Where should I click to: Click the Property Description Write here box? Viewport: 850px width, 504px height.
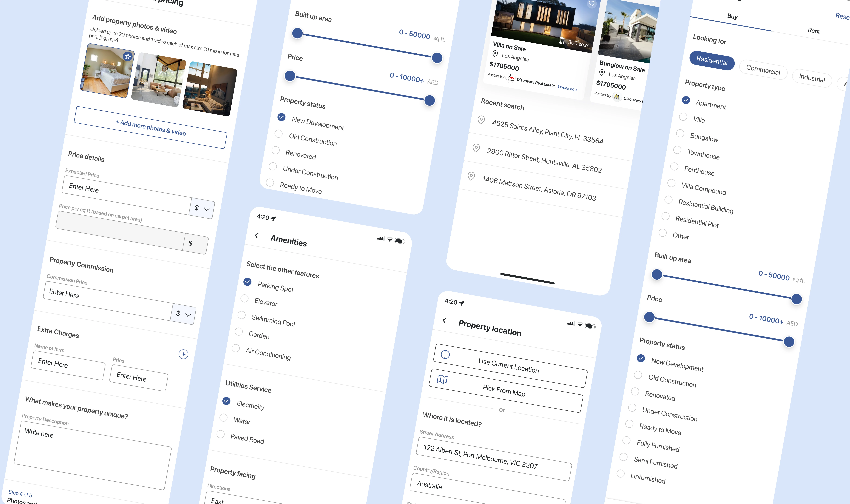point(93,455)
